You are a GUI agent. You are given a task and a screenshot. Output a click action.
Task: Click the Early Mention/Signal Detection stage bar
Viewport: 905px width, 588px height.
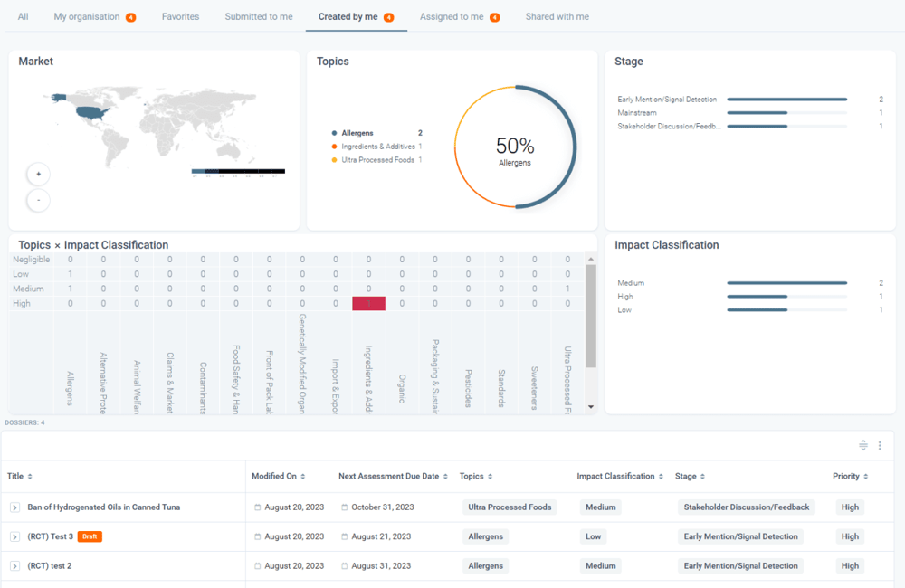(786, 100)
